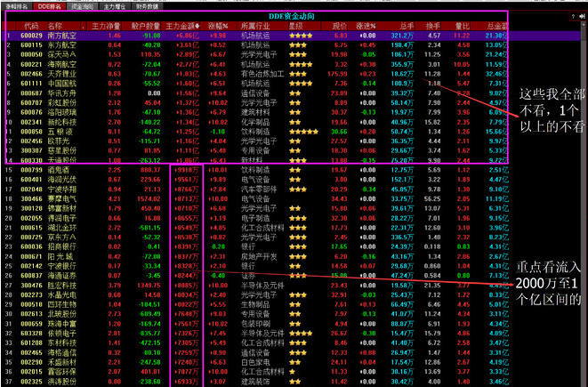
Task: Click stock name 酒鬼酒
Action: 58,170
